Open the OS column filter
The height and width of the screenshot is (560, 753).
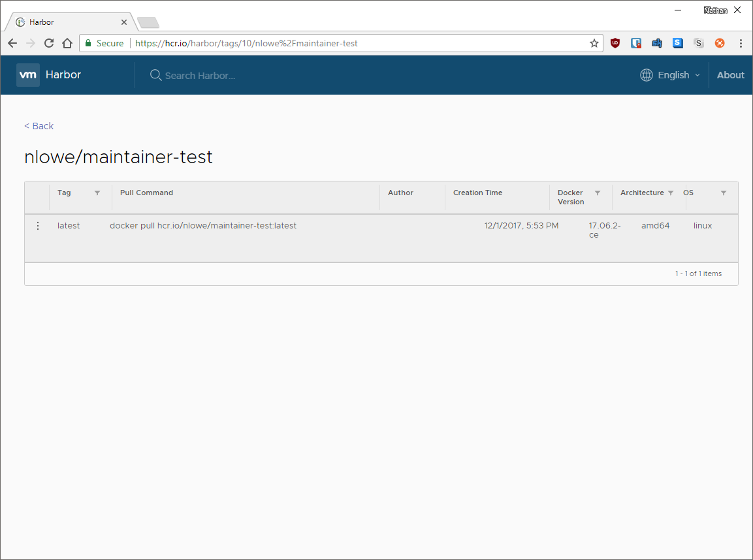[724, 193]
